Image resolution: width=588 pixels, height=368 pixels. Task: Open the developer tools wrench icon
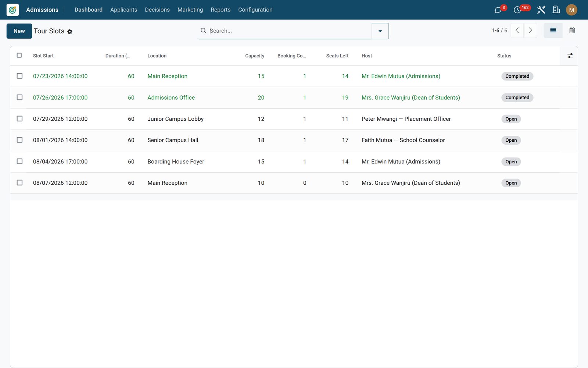(x=541, y=10)
